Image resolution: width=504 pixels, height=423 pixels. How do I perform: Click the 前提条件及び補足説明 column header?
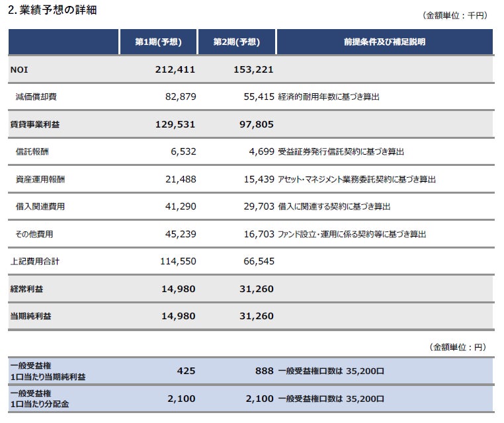385,42
